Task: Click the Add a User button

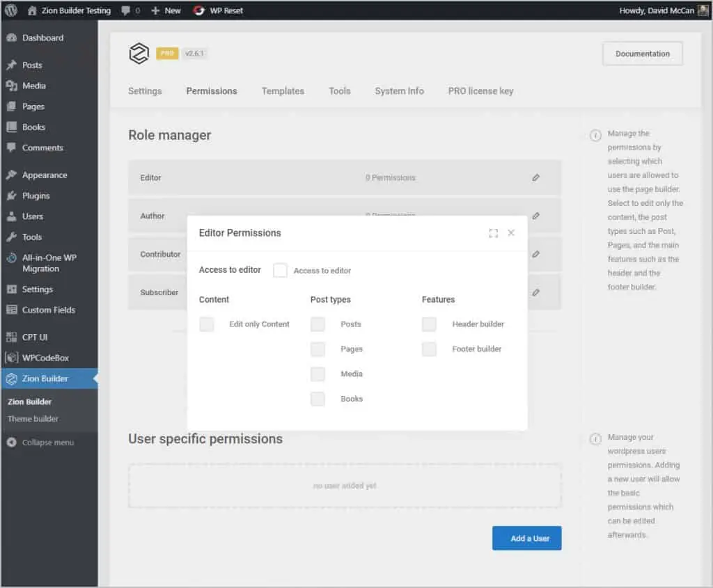Action: (x=526, y=538)
